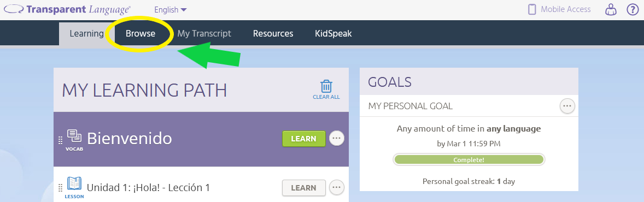Open more options for Unidad 1 lesson

336,188
